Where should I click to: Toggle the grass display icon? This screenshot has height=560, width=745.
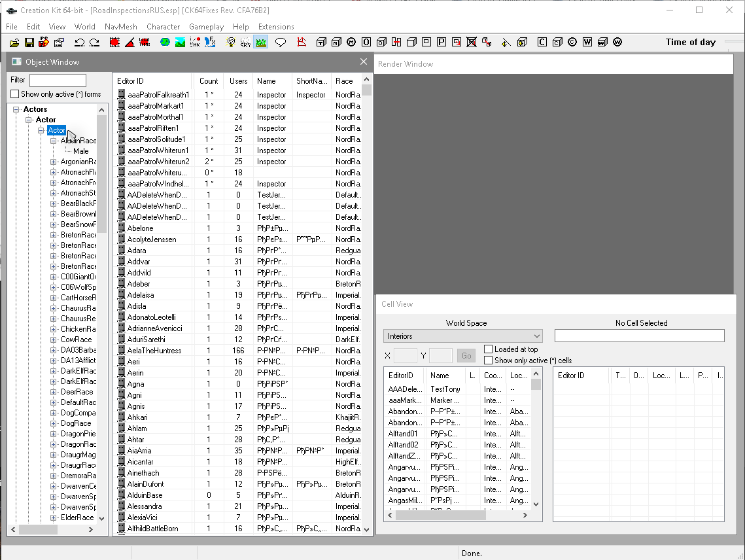[261, 43]
